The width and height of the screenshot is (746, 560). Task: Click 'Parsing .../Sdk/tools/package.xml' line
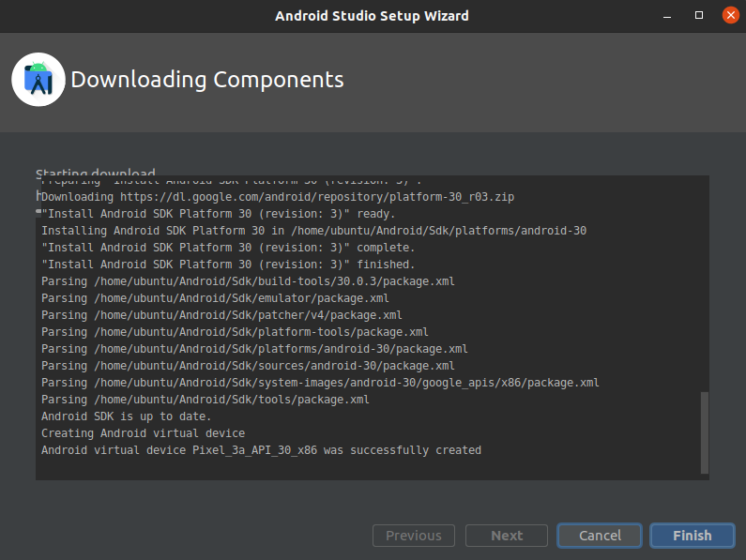[206, 400]
